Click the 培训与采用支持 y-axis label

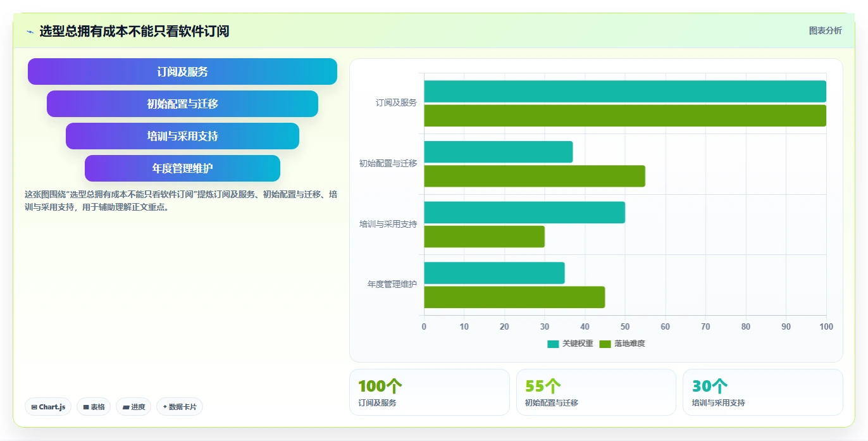(388, 224)
